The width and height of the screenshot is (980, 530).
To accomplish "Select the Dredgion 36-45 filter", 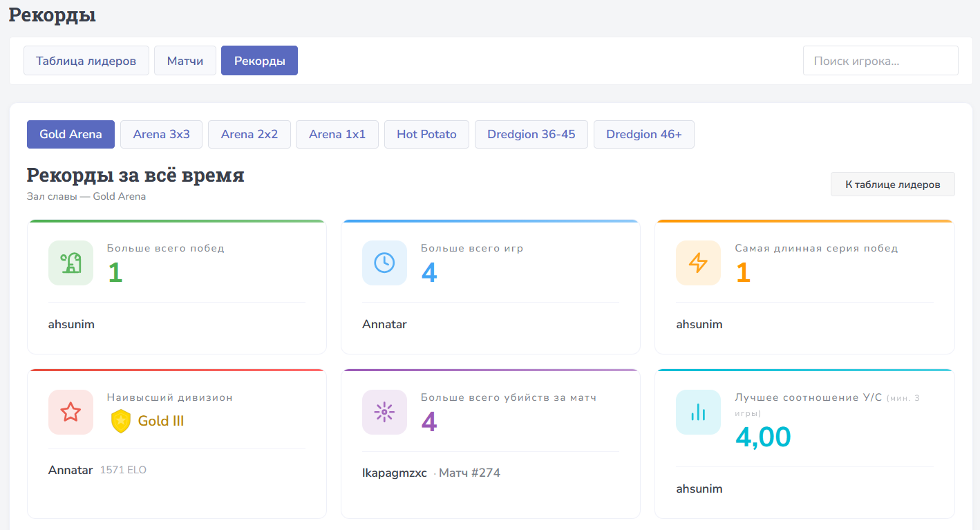I will tap(531, 134).
